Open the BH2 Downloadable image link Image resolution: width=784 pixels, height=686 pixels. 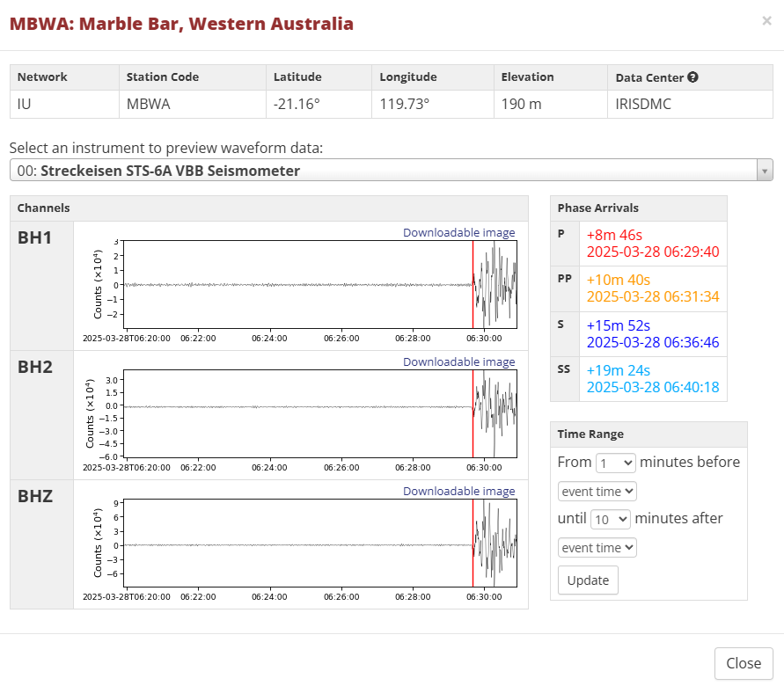pyautogui.click(x=458, y=361)
